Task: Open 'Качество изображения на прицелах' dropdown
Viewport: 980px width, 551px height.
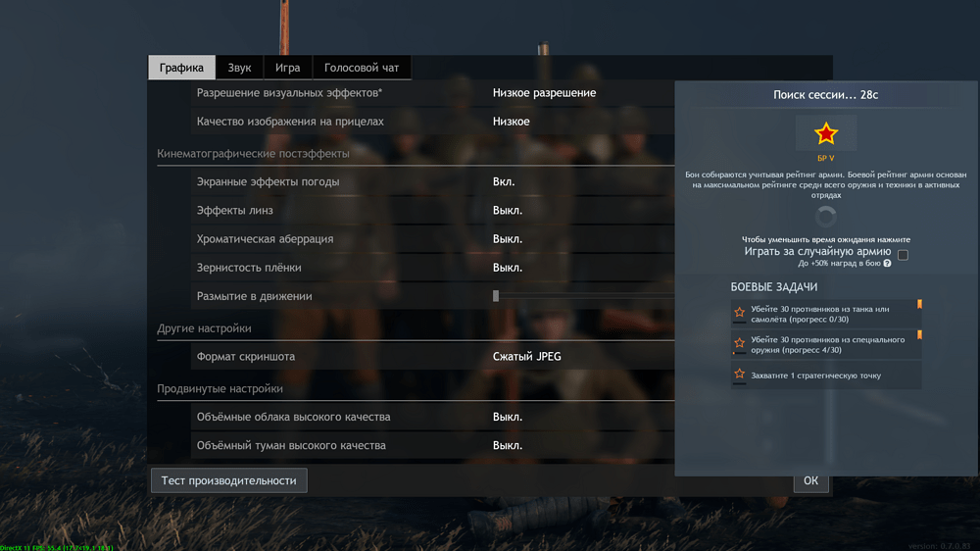Action: tap(512, 122)
